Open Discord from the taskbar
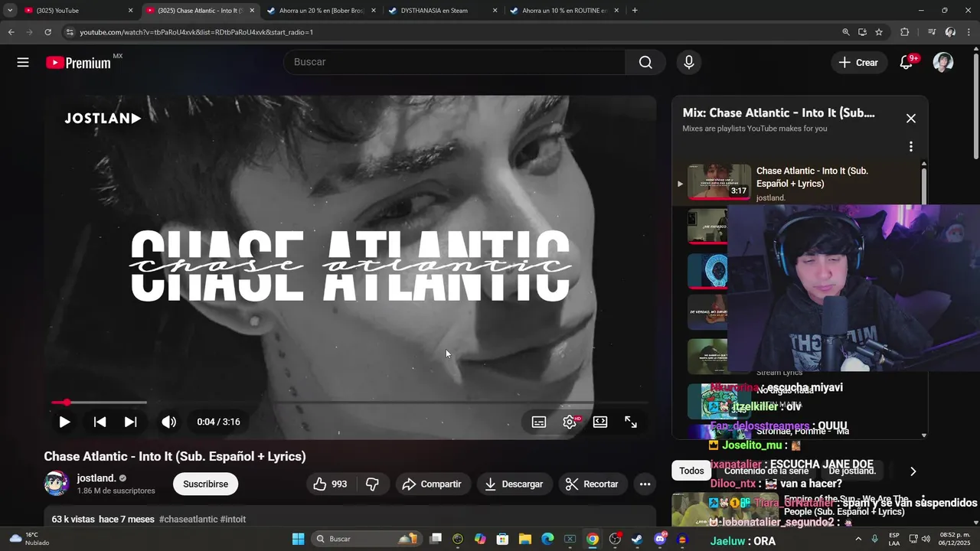This screenshot has width=980, height=551. [x=661, y=539]
